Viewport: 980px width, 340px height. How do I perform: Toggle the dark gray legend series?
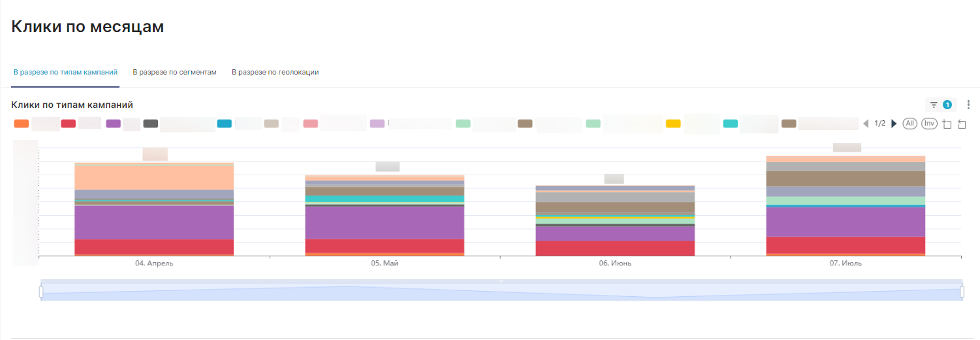tap(151, 124)
